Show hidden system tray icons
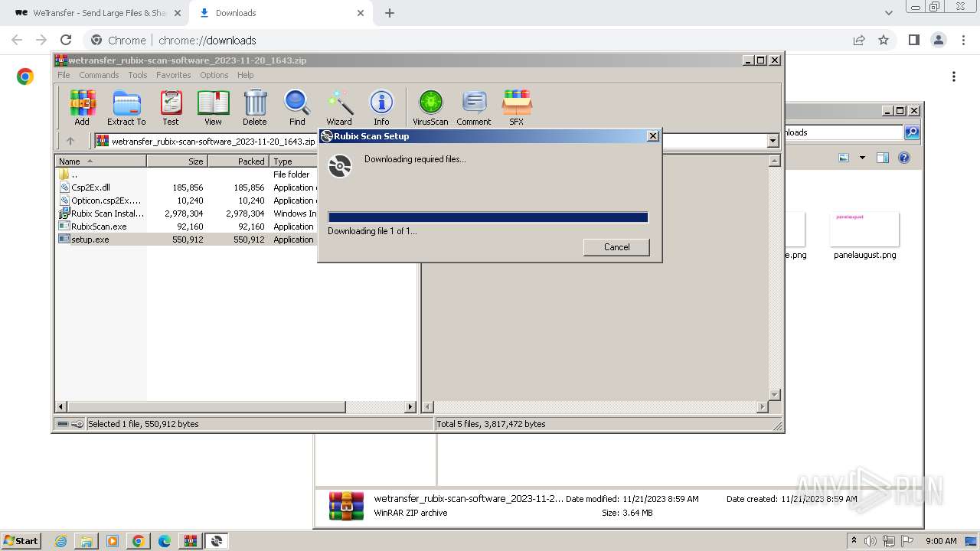The width and height of the screenshot is (980, 551). (854, 541)
